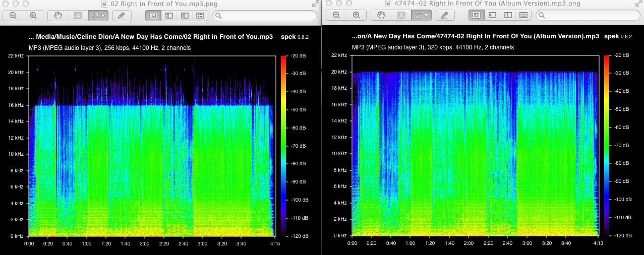
Task: Zoom in on the left spectrogram image
Action: [x=33, y=15]
